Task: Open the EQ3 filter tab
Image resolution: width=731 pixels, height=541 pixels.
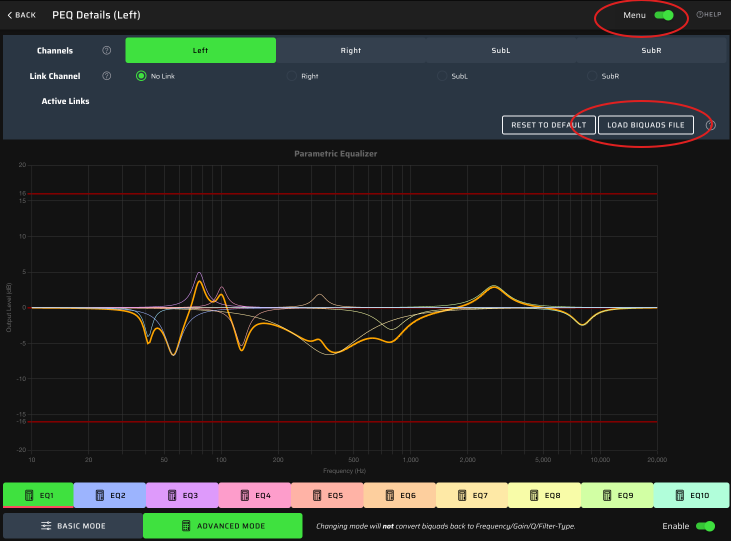Action: point(182,495)
